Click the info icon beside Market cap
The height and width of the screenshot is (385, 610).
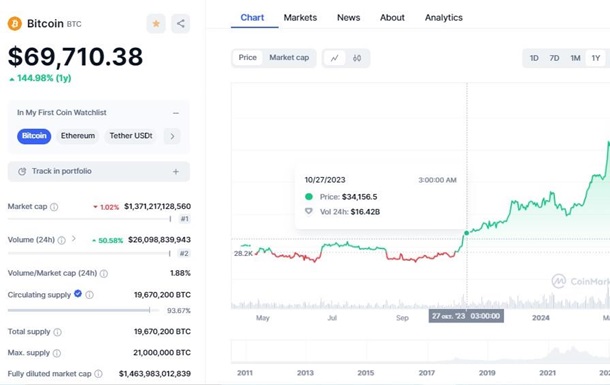point(54,207)
